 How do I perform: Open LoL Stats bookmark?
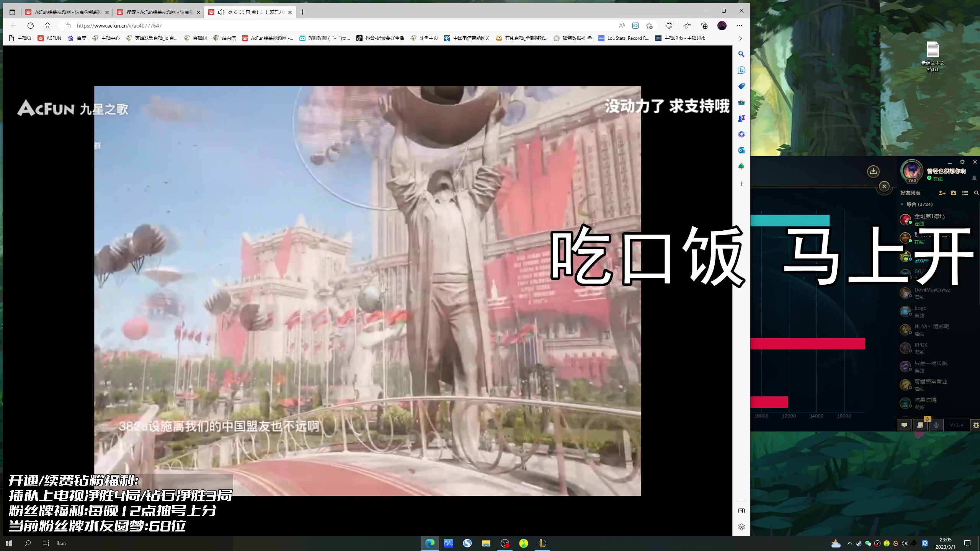(624, 38)
